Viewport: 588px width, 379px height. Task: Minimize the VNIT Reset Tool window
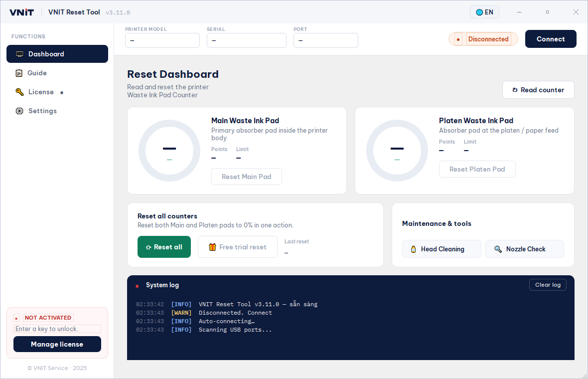tap(519, 12)
